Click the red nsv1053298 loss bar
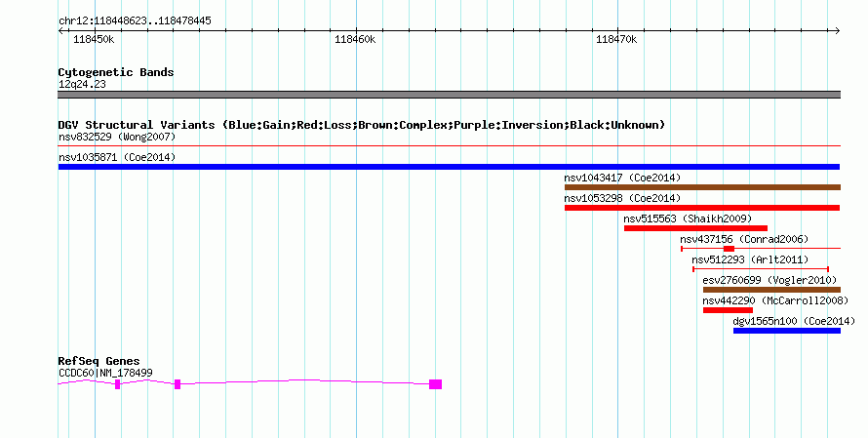This screenshot has width=868, height=438. coord(702,208)
